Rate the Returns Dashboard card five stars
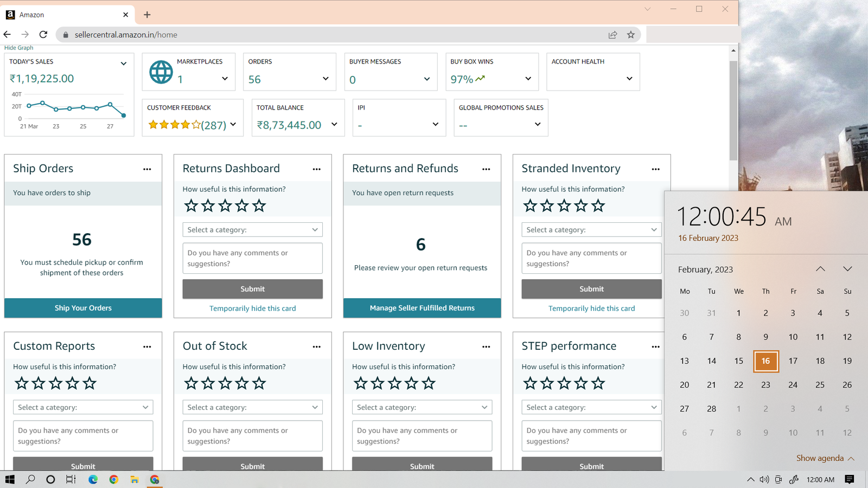The image size is (868, 488). point(259,206)
